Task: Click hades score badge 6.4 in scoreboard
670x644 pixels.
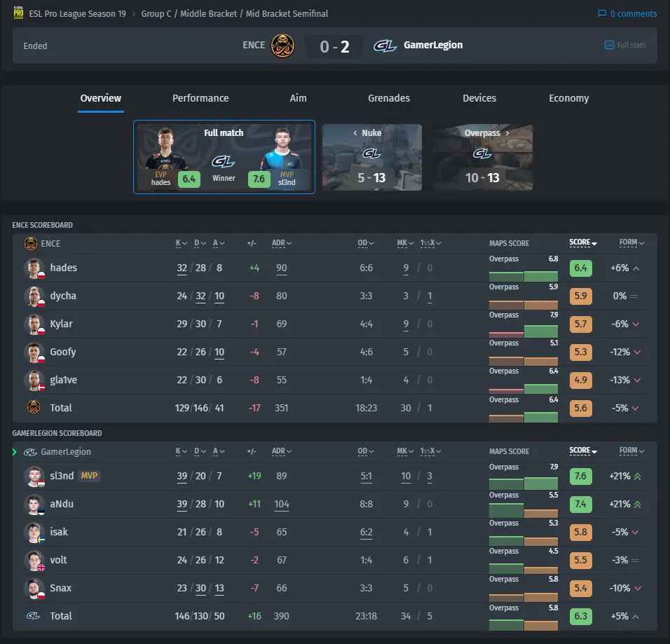Action: pyautogui.click(x=581, y=268)
